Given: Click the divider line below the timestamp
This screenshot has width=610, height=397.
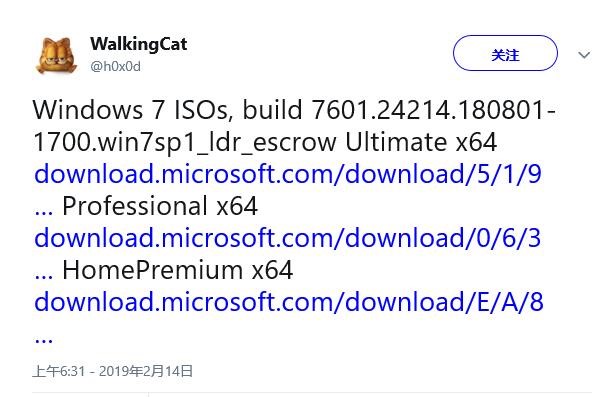Looking at the screenshot, I should point(312,392).
